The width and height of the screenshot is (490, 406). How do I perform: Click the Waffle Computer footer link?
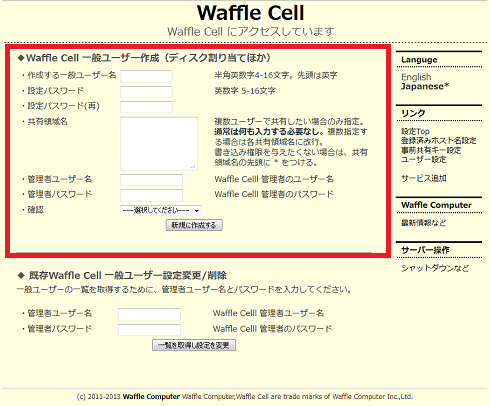pyautogui.click(x=151, y=397)
